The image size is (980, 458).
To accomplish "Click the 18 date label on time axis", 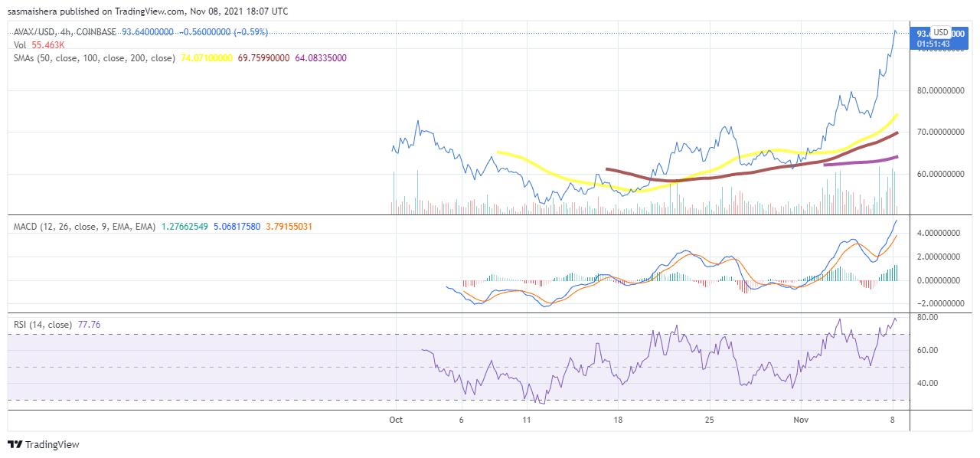I will 618,420.
